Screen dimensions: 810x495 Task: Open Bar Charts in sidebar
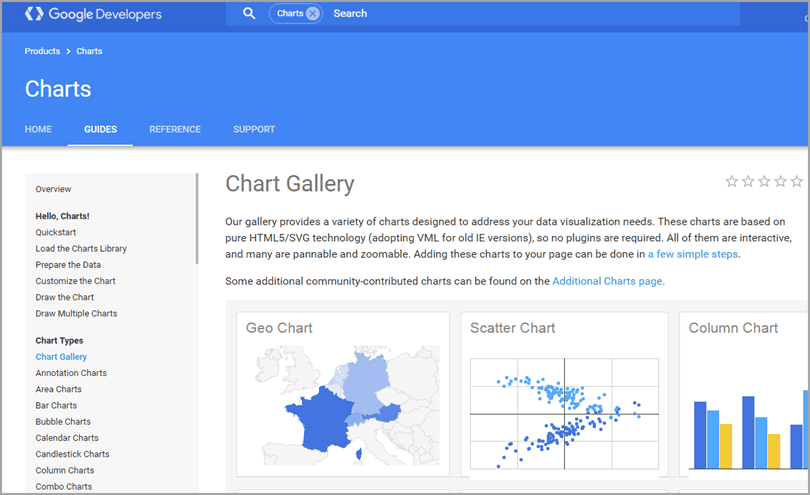pos(56,406)
